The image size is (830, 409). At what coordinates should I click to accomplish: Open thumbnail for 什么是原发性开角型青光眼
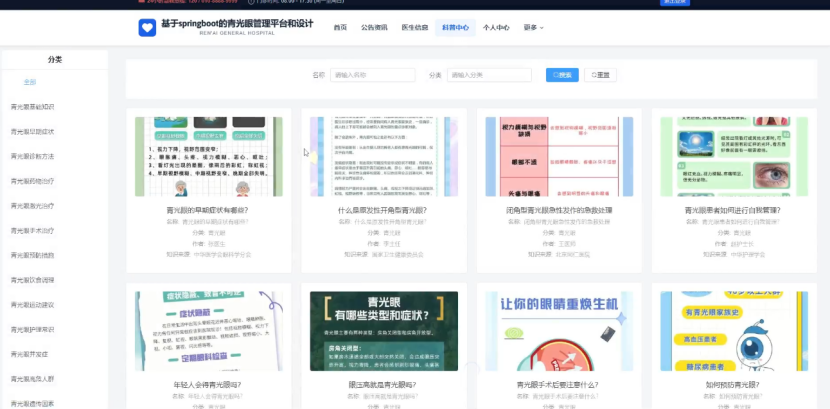click(384, 157)
